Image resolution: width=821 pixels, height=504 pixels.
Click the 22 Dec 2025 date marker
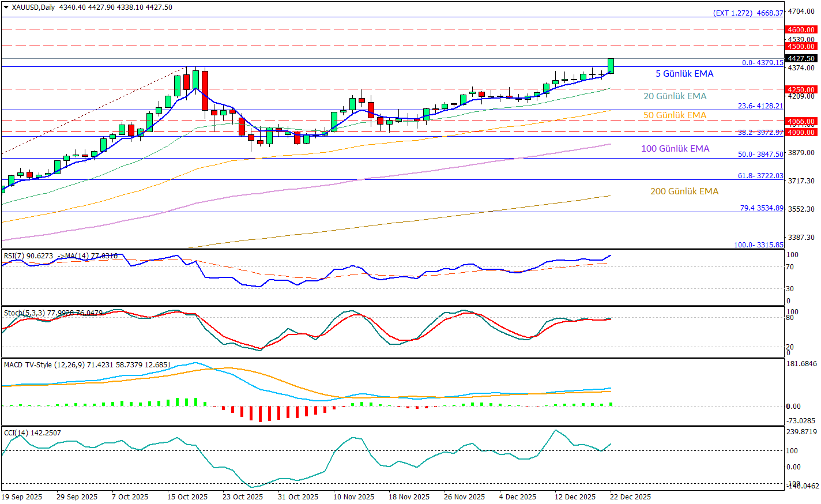click(x=631, y=497)
